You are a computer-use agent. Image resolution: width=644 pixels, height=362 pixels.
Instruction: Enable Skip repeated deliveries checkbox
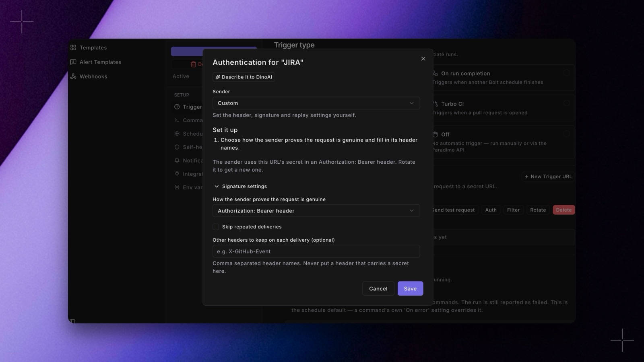pyautogui.click(x=216, y=227)
